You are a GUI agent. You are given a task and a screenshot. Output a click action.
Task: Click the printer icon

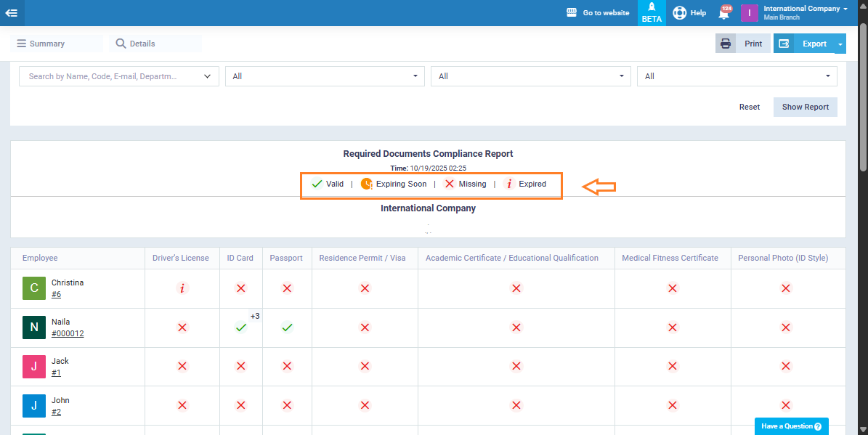click(726, 44)
